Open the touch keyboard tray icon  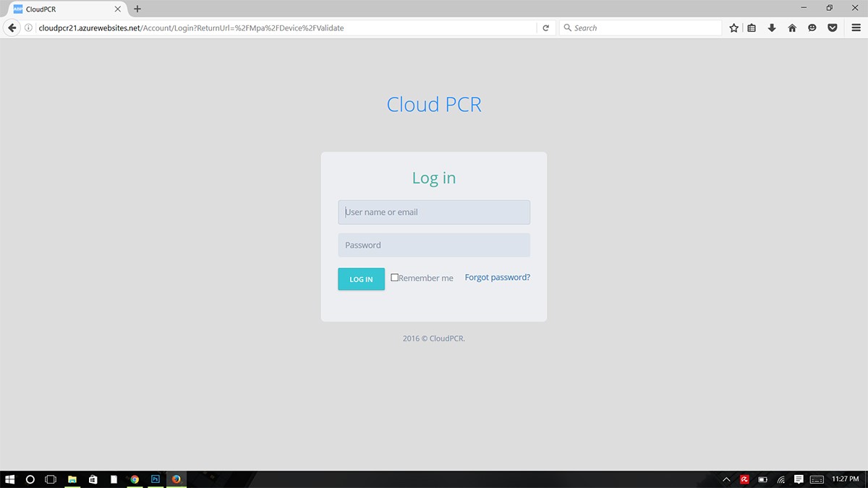tap(817, 479)
